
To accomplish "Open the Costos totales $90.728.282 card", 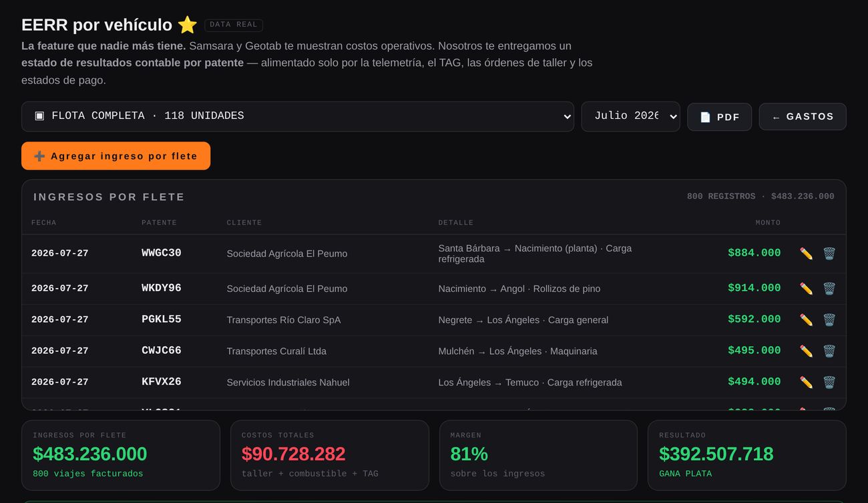I will tap(330, 456).
